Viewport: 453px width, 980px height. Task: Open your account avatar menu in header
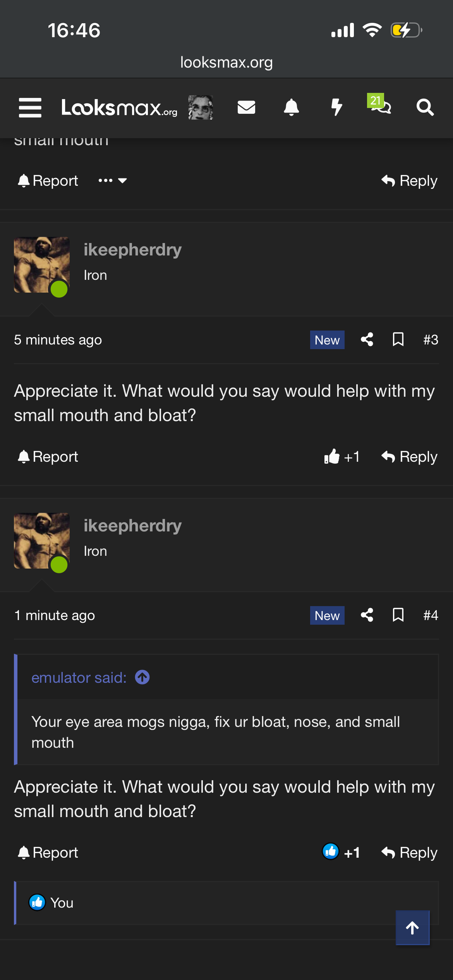(201, 107)
